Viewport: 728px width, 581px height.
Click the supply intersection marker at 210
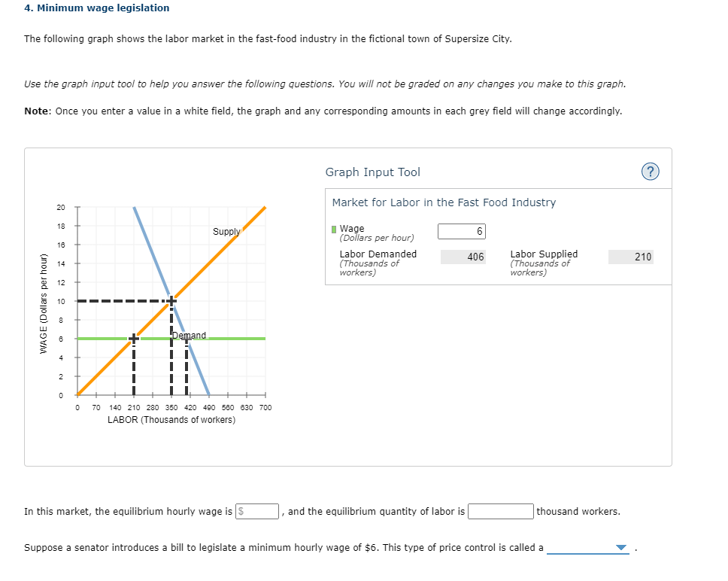click(x=134, y=339)
